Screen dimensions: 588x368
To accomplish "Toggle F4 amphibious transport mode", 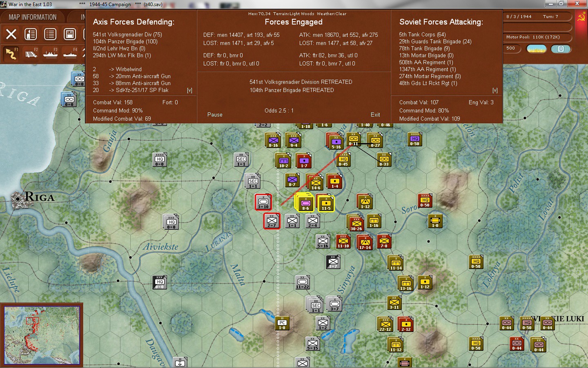I will pyautogui.click(x=70, y=54).
